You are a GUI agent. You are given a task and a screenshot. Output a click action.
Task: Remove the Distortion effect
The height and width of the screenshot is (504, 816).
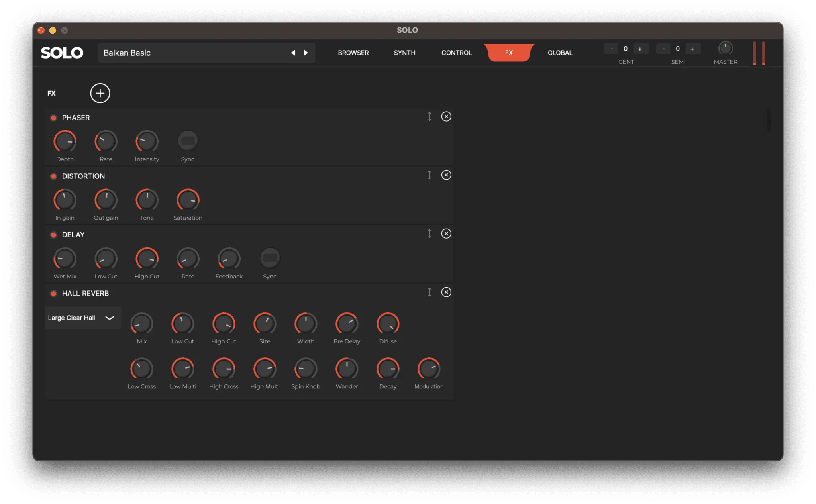(446, 175)
